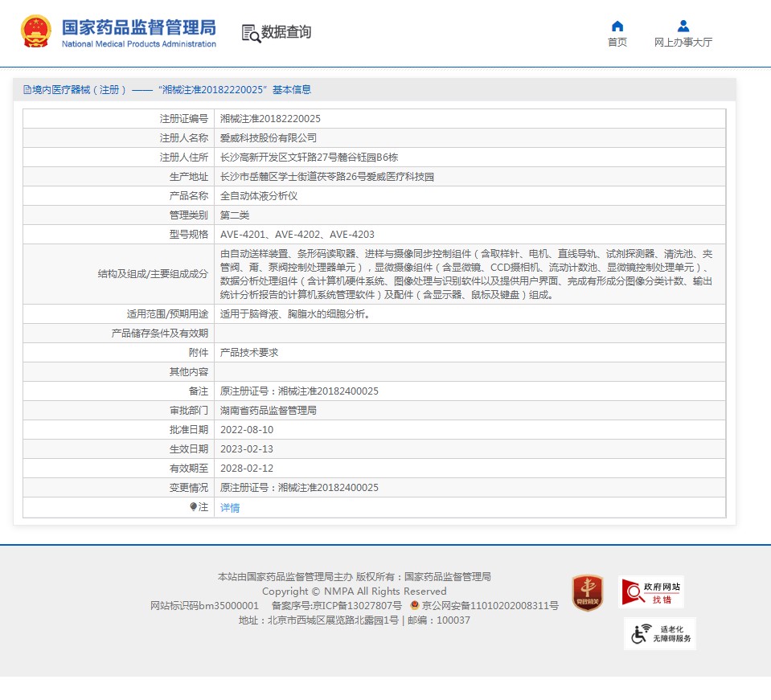Select the 网上办事大厅 navigation label
This screenshot has width=771, height=700.
[683, 43]
